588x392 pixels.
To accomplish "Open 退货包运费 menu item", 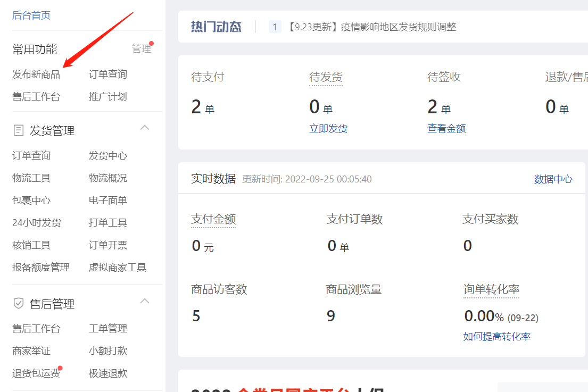I will (x=36, y=373).
